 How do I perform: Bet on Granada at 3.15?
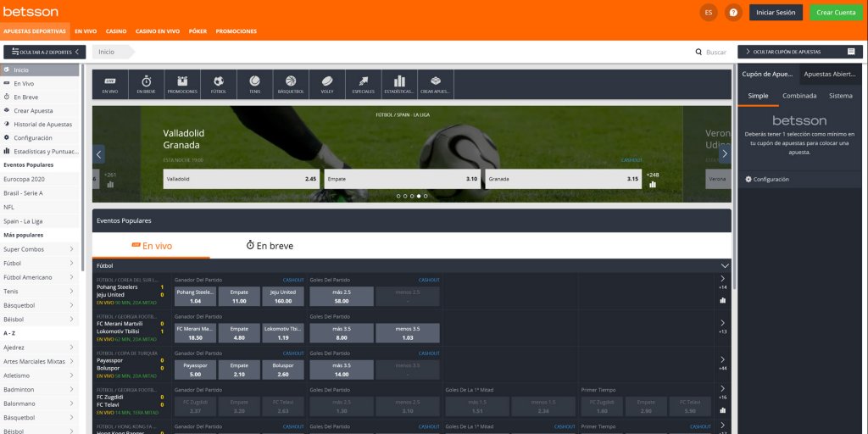564,180
